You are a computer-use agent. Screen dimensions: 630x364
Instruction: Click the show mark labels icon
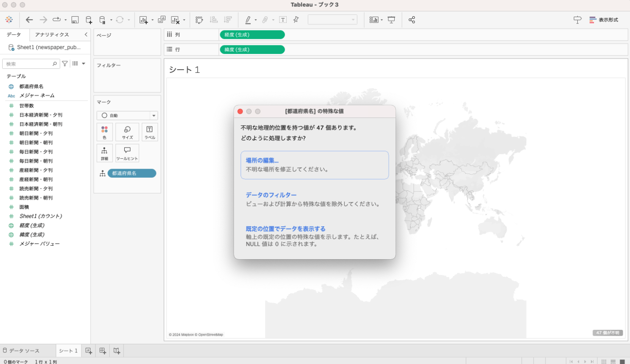(x=283, y=20)
